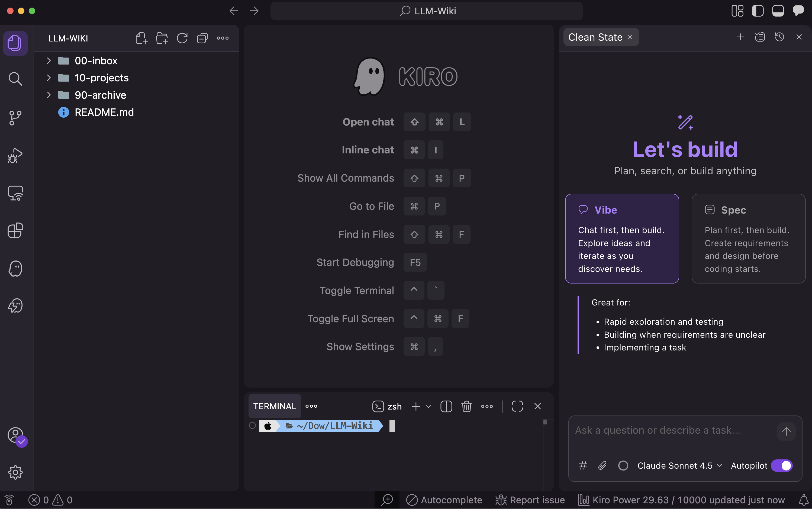Image resolution: width=812 pixels, height=509 pixels.
Task: Close the terminal panel
Action: [538, 406]
